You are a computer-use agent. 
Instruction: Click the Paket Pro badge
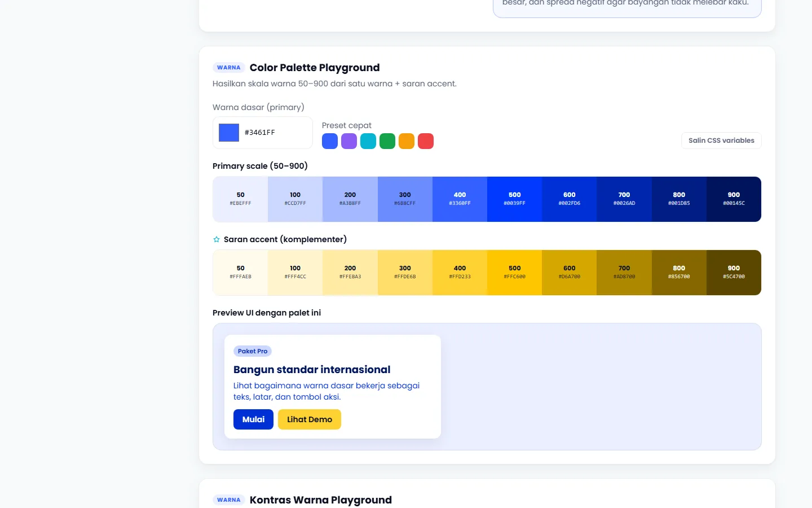click(253, 351)
